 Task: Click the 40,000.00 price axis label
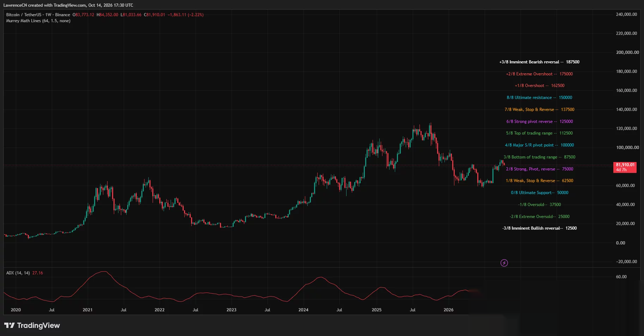pyautogui.click(x=625, y=205)
